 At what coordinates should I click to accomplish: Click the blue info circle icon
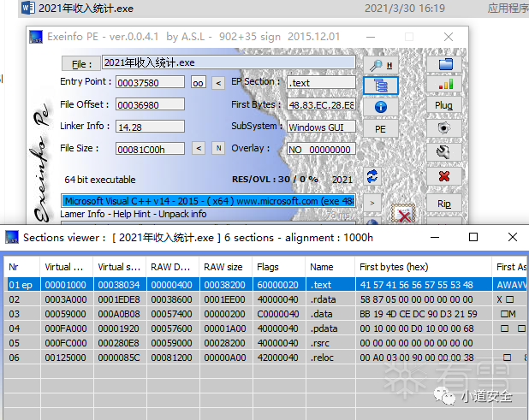click(381, 107)
